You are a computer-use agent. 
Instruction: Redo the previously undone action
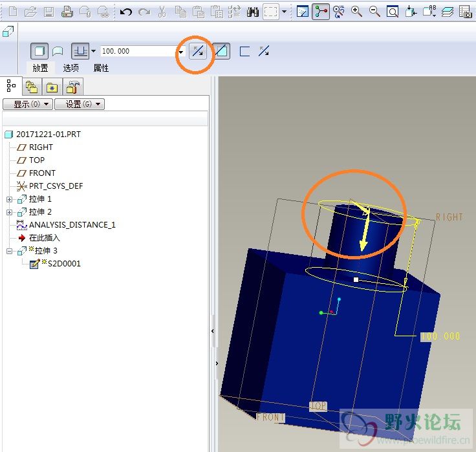point(144,12)
